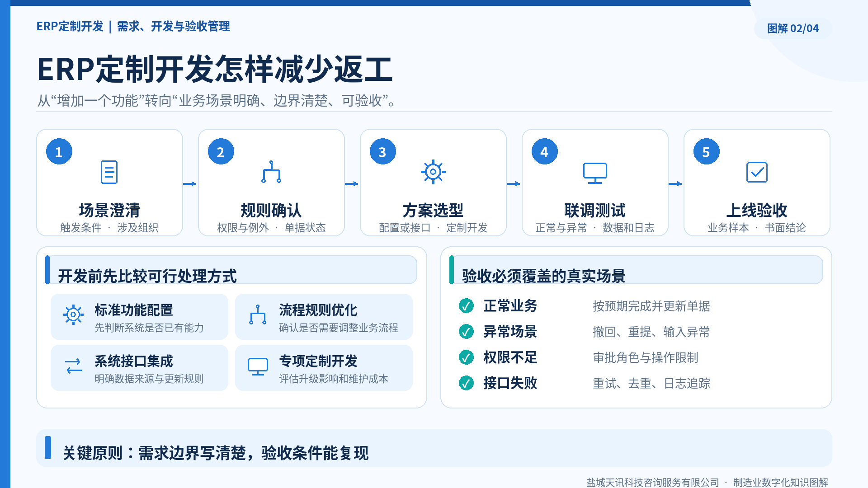This screenshot has height=488, width=868.
Task: Click the flow icon beside 流程规则优化
Action: (258, 314)
